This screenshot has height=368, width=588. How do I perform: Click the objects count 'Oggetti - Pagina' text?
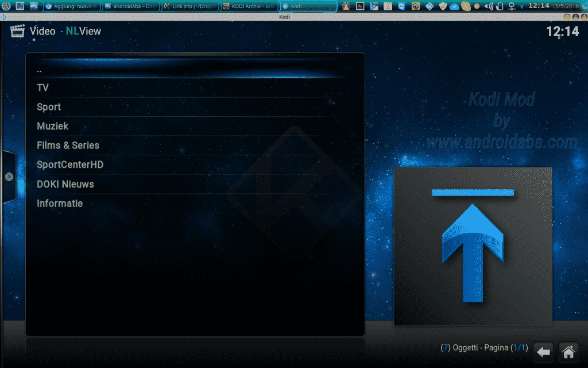coord(484,348)
